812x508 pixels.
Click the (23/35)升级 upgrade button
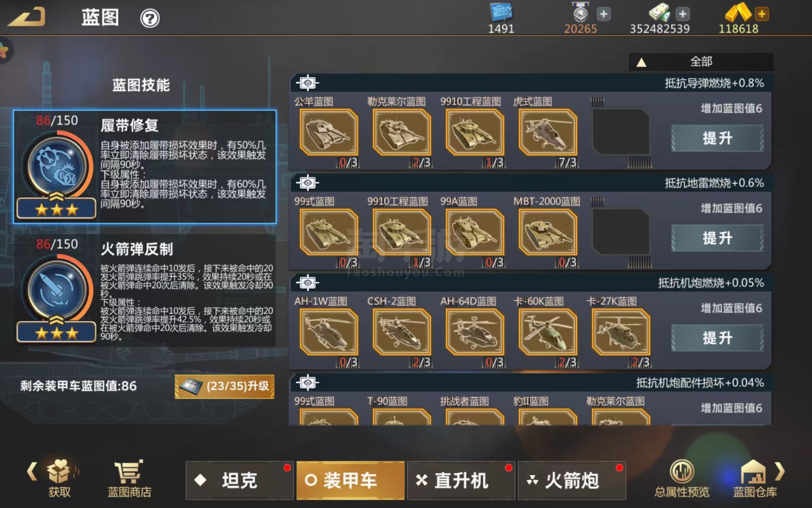[225, 387]
